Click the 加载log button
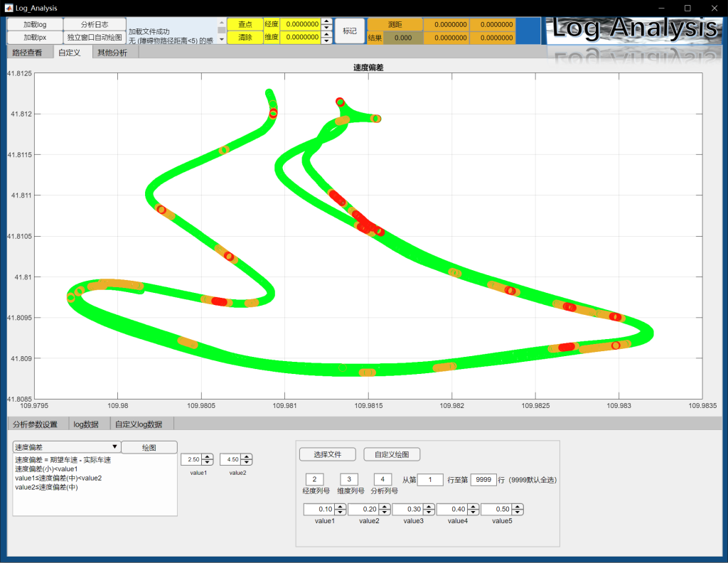 tap(35, 24)
